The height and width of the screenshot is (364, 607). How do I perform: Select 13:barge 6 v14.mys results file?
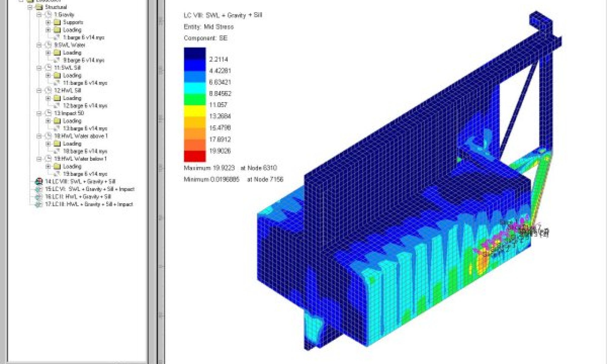tap(85, 128)
